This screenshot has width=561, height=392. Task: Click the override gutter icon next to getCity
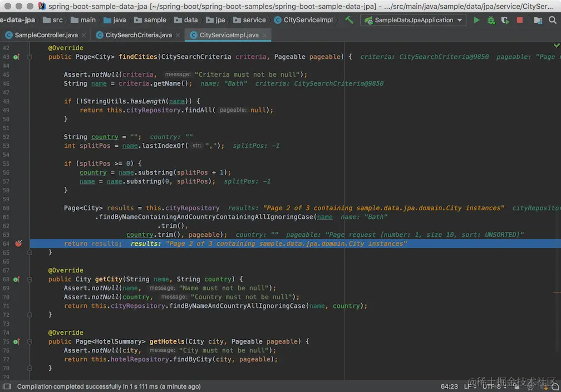(17, 279)
